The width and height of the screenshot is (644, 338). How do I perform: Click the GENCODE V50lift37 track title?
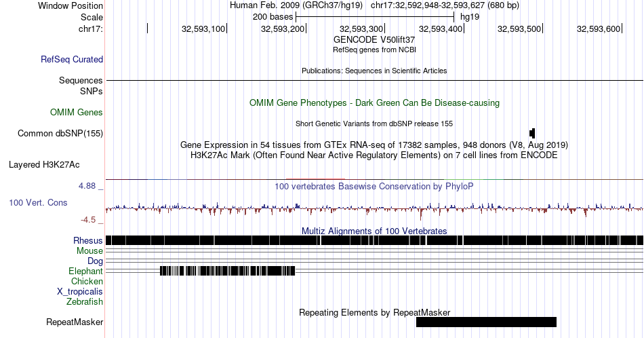point(374,40)
